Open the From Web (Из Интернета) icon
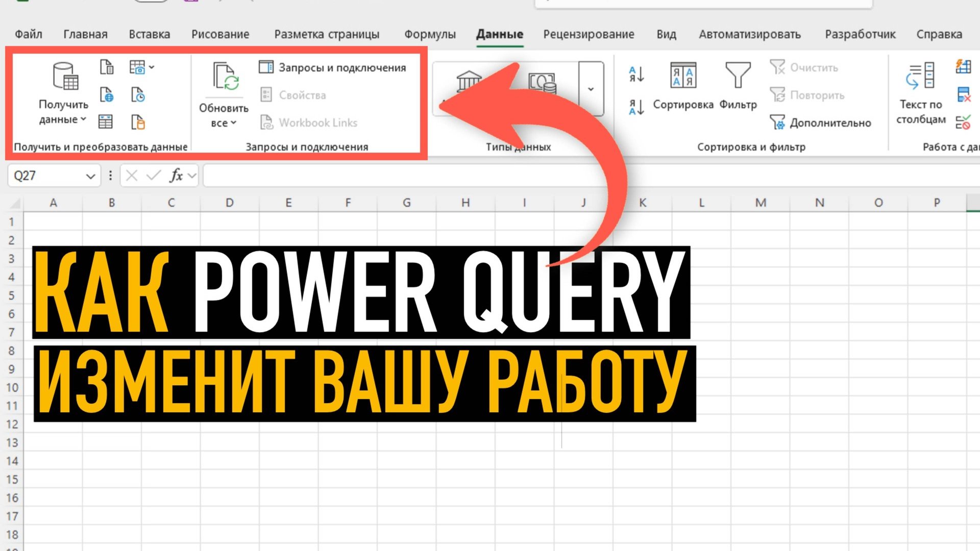Image resolution: width=980 pixels, height=551 pixels. (107, 95)
